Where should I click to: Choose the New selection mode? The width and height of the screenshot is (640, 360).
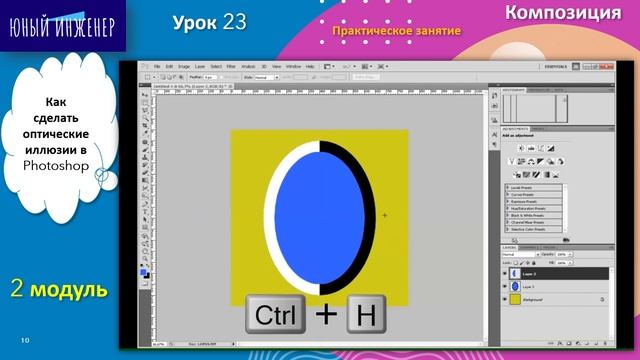[163, 77]
